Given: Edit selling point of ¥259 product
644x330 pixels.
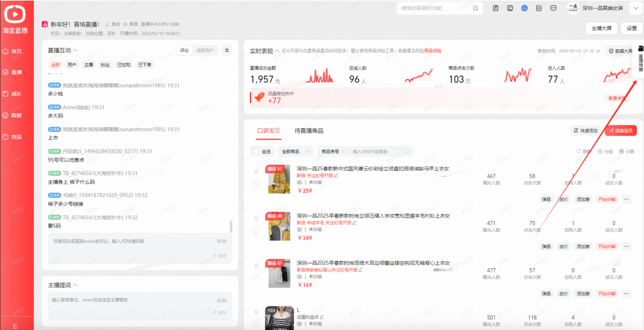Looking at the screenshot, I should (336, 175).
